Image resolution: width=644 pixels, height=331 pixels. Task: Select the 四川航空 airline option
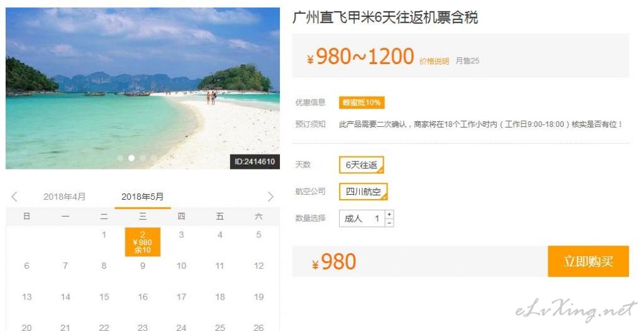[x=363, y=192]
